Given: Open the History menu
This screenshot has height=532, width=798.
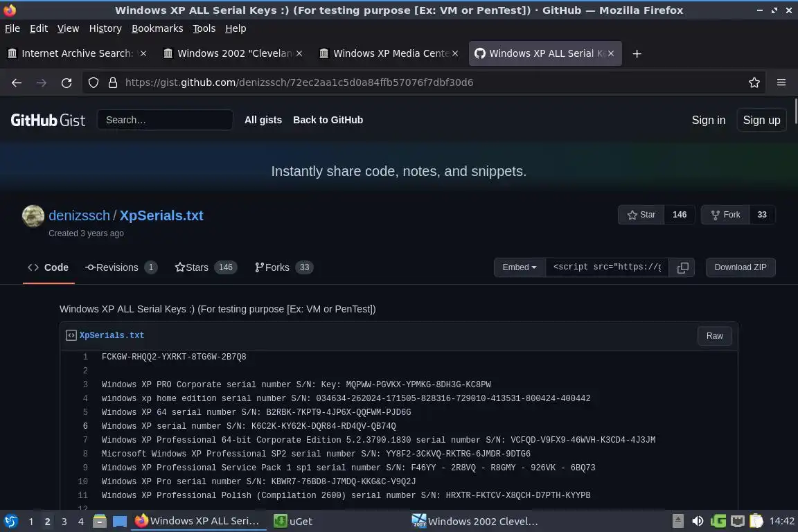Looking at the screenshot, I should [x=105, y=28].
